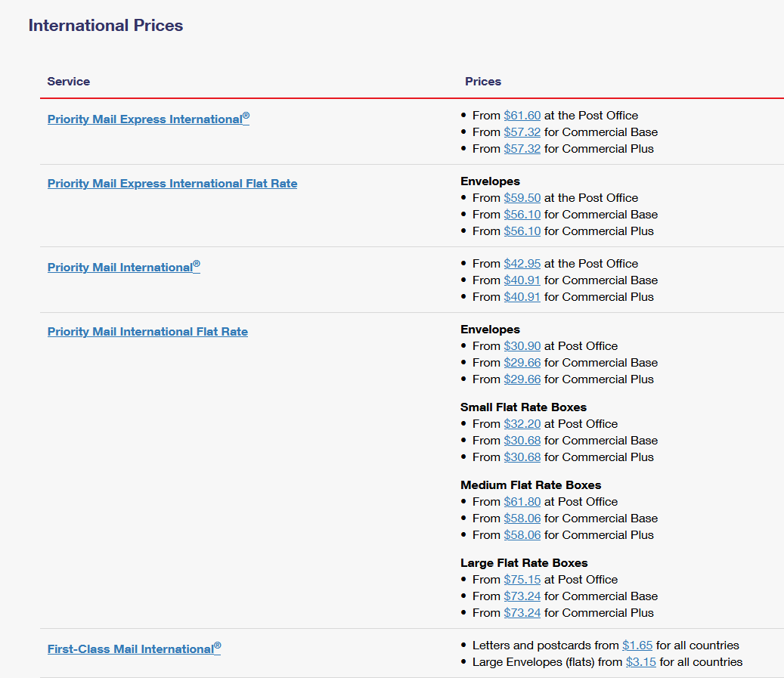Open the $1.65 letters and postcards price
The height and width of the screenshot is (678, 784).
point(637,645)
